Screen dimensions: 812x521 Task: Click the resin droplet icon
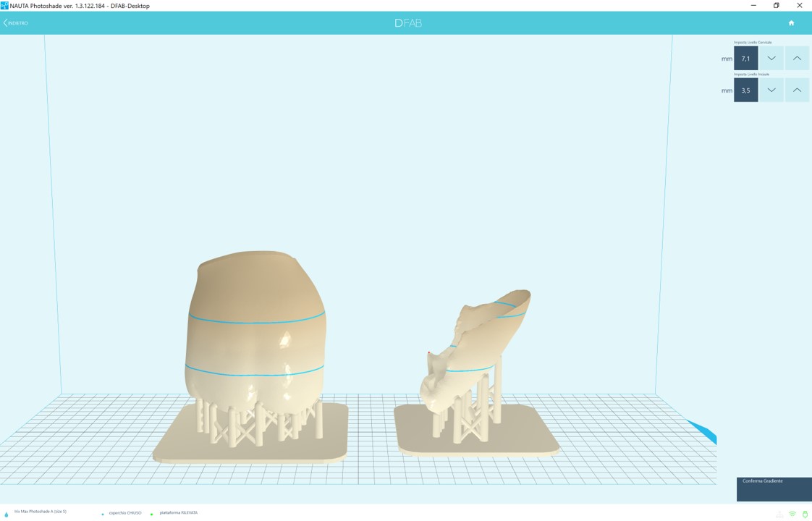click(6, 514)
